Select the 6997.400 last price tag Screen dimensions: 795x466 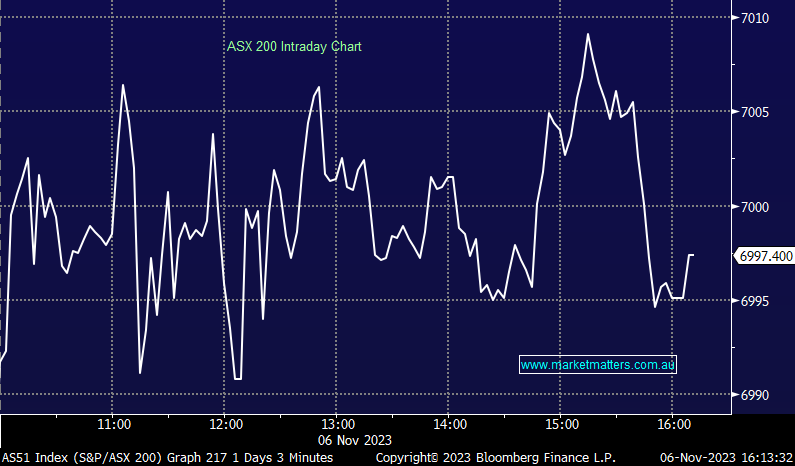[765, 257]
